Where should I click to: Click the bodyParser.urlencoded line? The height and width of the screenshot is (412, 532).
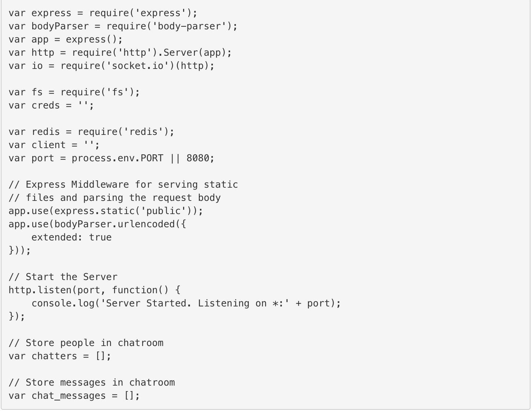tap(97, 224)
